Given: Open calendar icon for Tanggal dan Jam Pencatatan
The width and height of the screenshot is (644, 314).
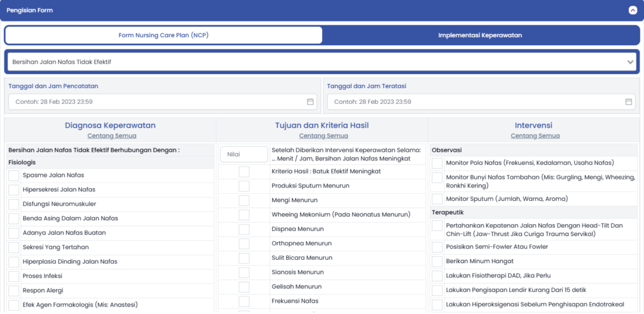Looking at the screenshot, I should coord(310,102).
